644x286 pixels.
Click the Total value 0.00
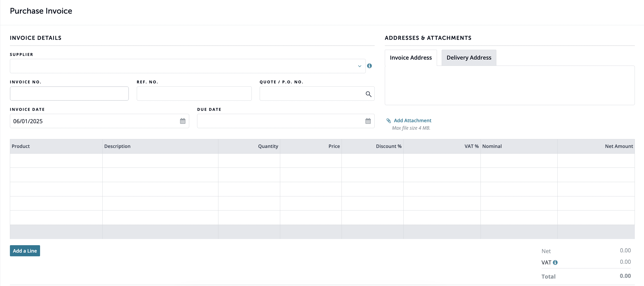pyautogui.click(x=625, y=276)
